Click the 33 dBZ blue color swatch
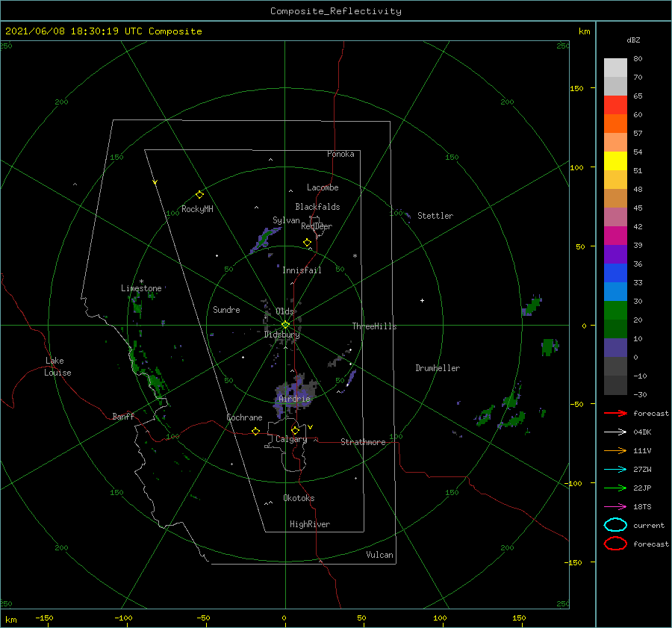This screenshot has width=672, height=628. (615, 291)
